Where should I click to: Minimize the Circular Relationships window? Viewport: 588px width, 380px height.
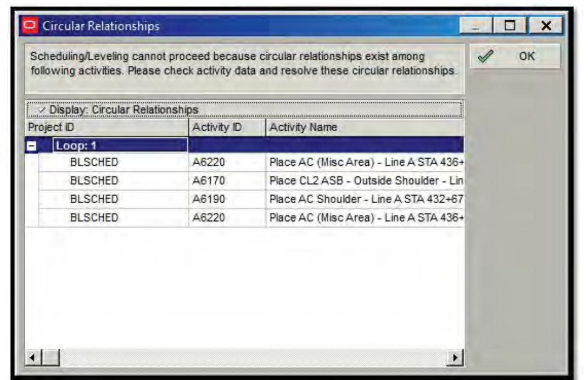476,25
